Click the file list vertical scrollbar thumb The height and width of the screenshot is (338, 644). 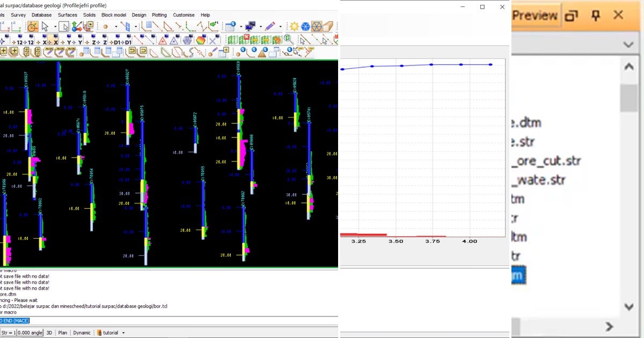pyautogui.click(x=628, y=98)
